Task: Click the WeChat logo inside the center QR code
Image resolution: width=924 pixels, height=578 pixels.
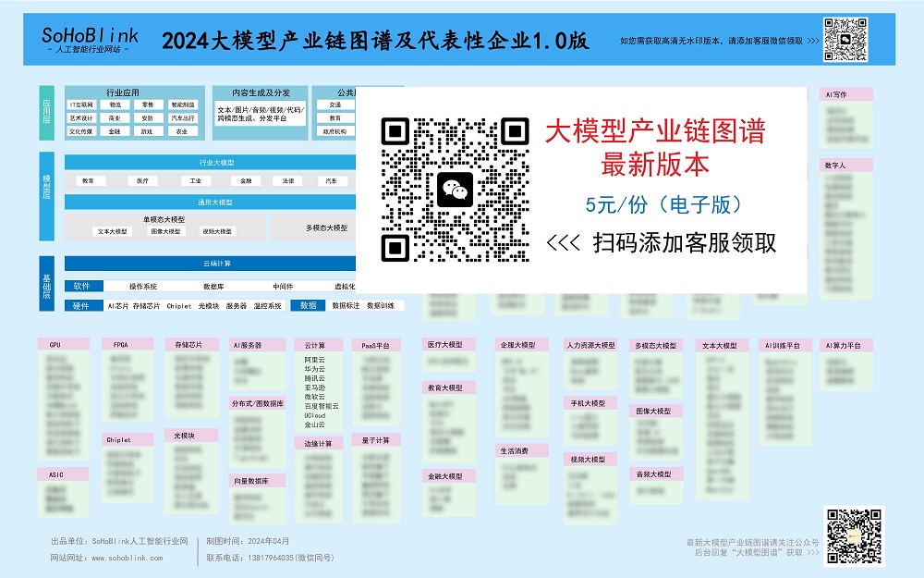Action: click(455, 190)
